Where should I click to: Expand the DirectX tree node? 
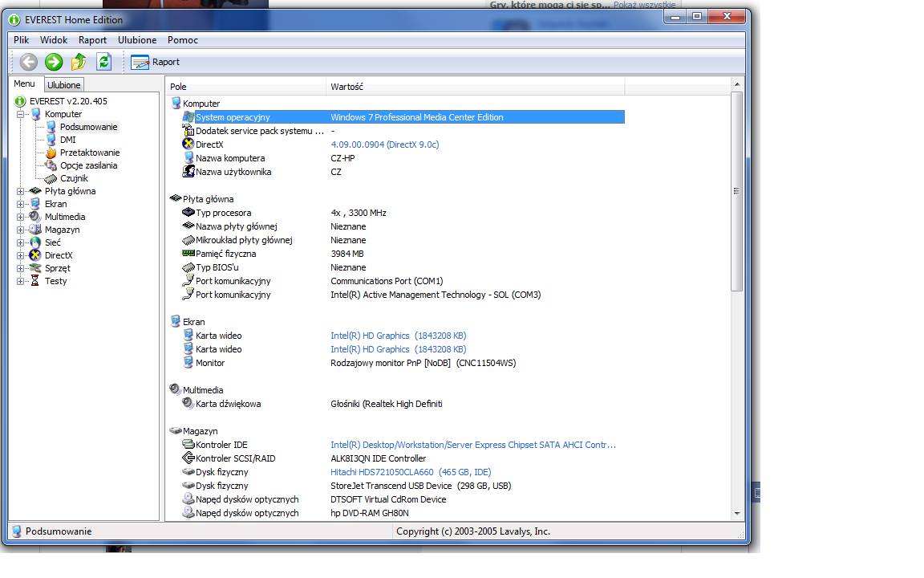(x=20, y=256)
